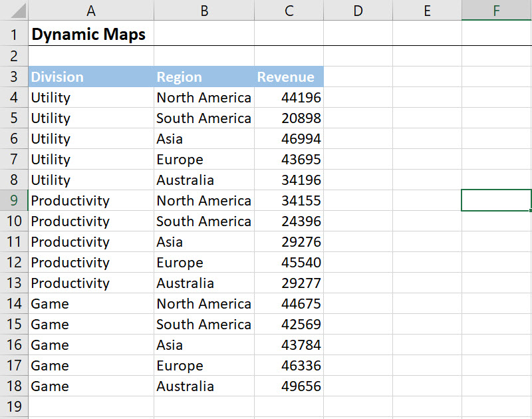The image size is (532, 419).
Task: Select the Productivity cell in row 9
Action: (x=70, y=201)
